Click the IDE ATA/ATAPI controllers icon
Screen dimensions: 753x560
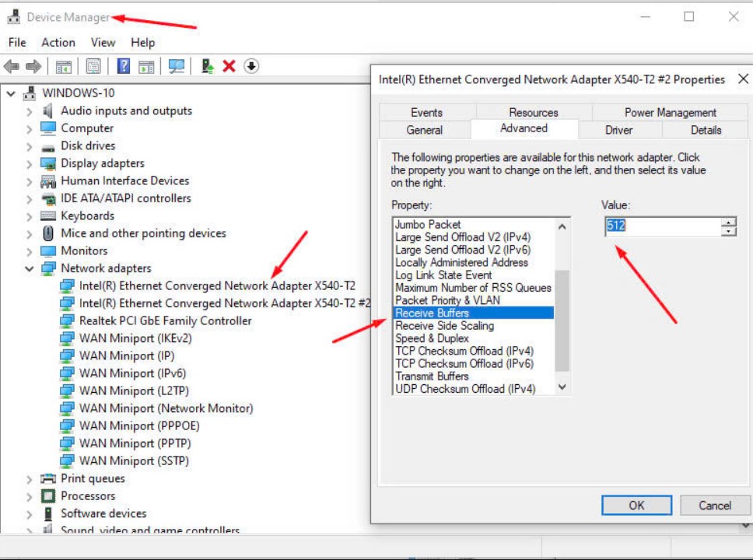[48, 198]
